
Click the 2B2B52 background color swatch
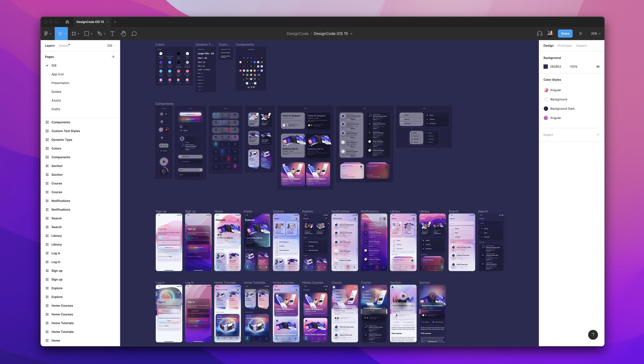[546, 66]
